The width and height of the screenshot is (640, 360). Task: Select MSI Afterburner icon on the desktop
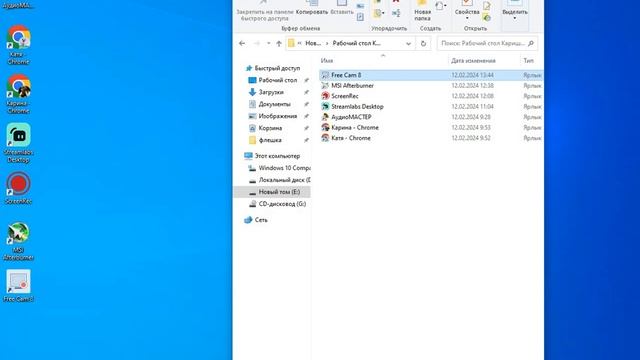click(x=18, y=241)
